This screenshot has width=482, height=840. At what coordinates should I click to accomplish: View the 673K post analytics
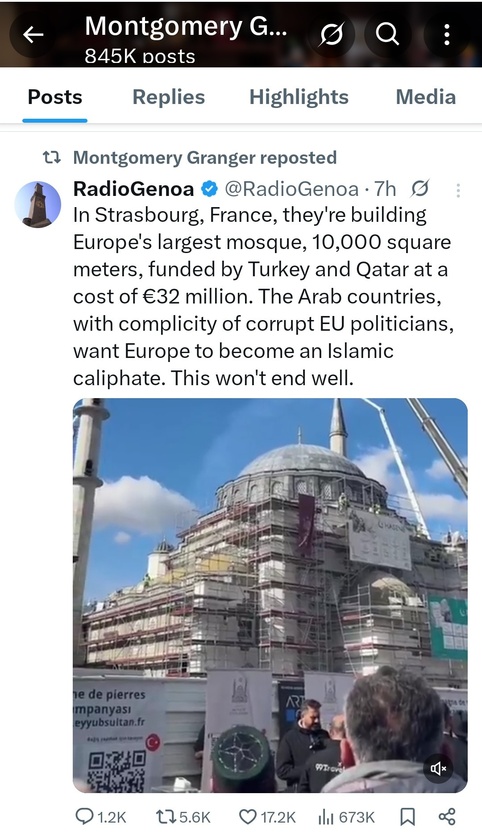pyautogui.click(x=346, y=817)
